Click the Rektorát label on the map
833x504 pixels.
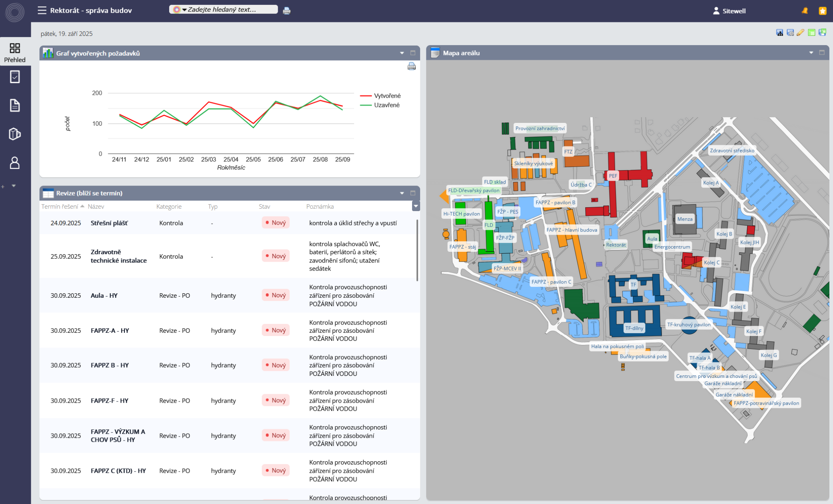pyautogui.click(x=615, y=245)
